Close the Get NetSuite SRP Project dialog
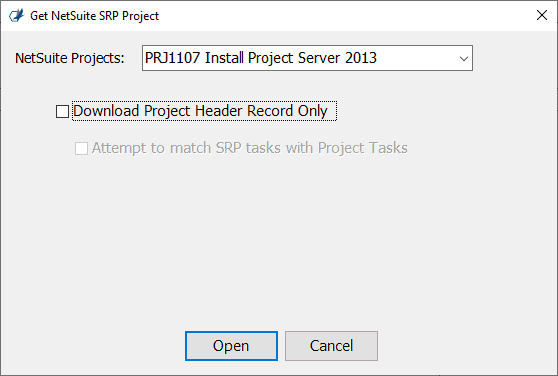This screenshot has height=376, width=558. click(x=542, y=15)
